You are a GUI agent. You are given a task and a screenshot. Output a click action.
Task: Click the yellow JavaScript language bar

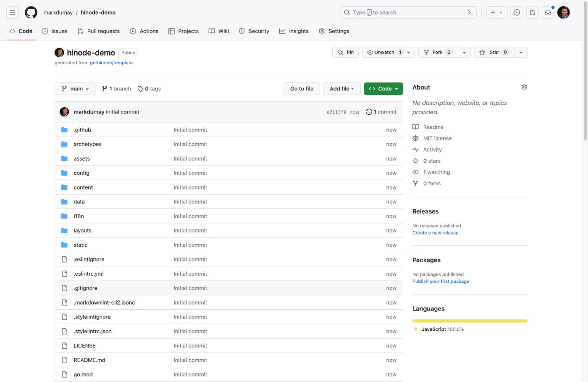470,321
